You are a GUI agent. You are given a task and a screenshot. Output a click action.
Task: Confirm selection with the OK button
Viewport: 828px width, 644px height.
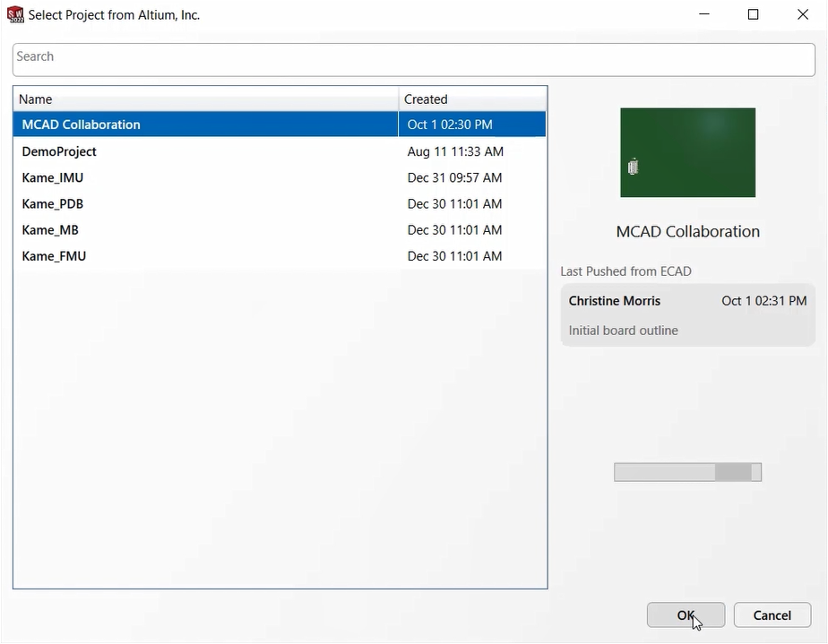tap(686, 614)
